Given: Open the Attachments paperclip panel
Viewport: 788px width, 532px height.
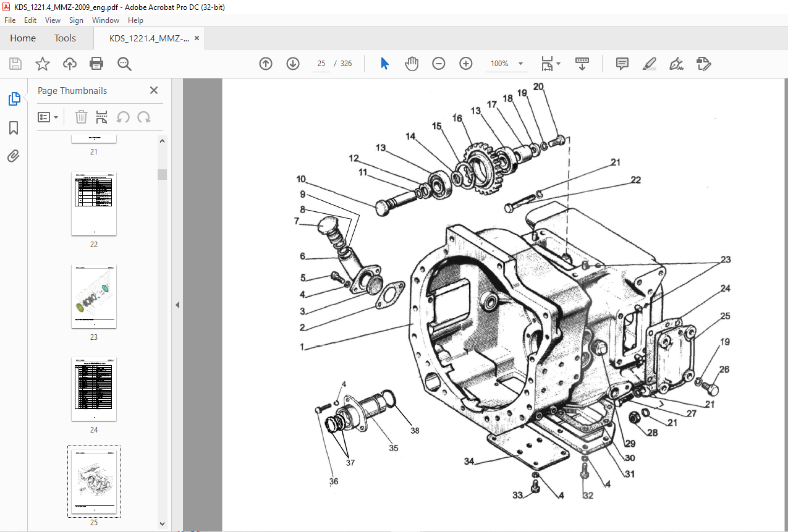Looking at the screenshot, I should point(14,156).
